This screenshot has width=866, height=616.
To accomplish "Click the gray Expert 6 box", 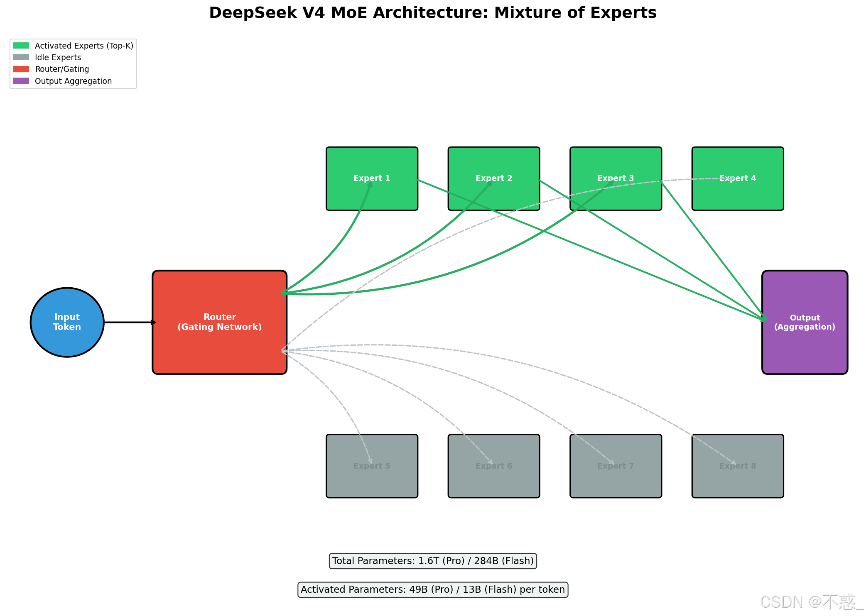I will point(494,466).
